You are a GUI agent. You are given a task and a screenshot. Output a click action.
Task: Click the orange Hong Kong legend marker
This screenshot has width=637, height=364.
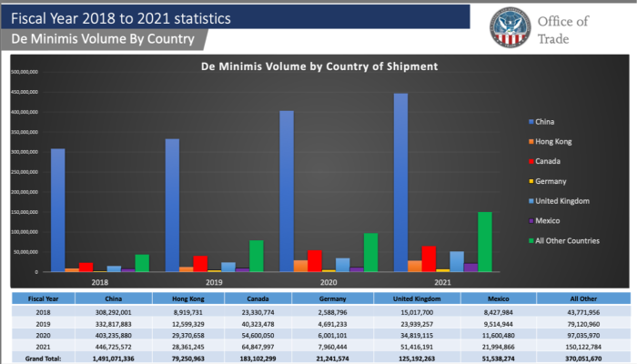coord(531,141)
